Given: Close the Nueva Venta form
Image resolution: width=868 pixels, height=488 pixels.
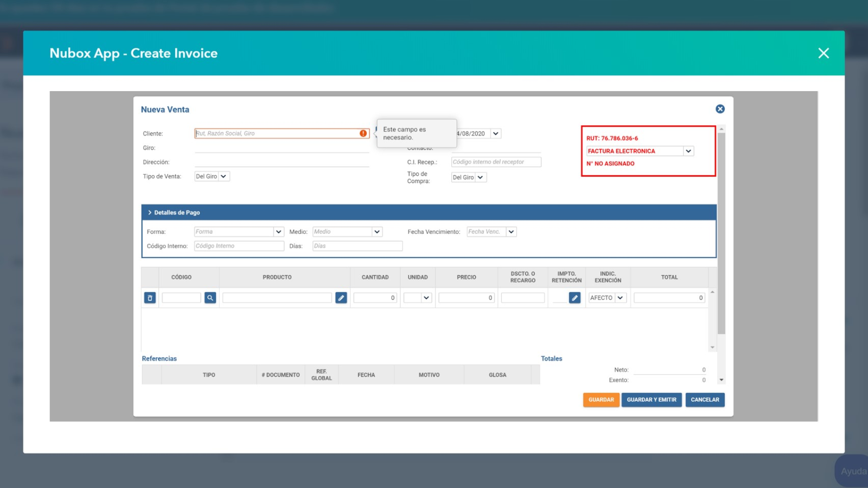Looking at the screenshot, I should coord(719,108).
